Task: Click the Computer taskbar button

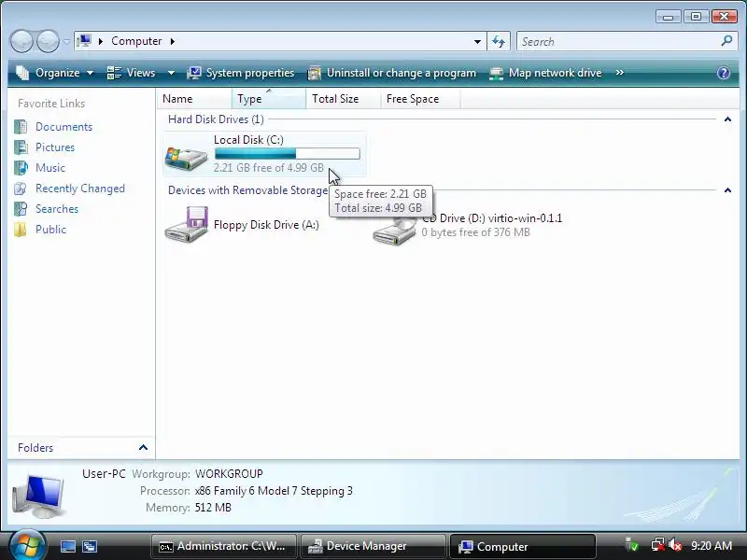Action: pos(523,546)
